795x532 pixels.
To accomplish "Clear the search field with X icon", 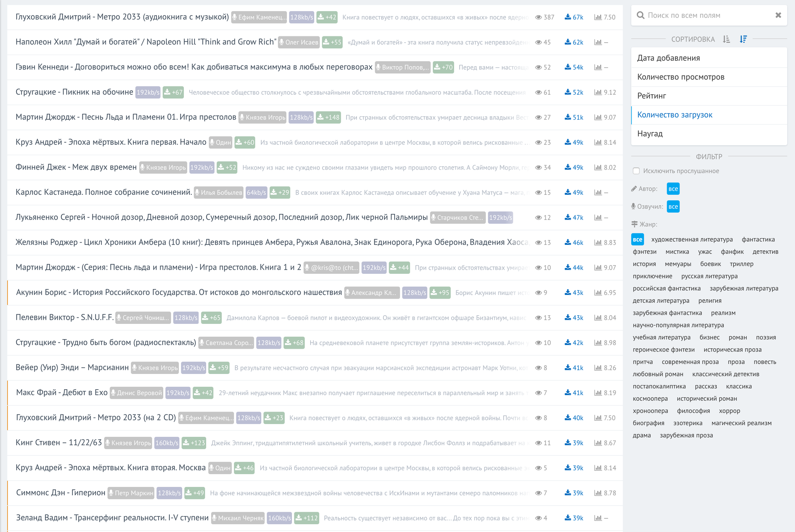I will [x=778, y=15].
